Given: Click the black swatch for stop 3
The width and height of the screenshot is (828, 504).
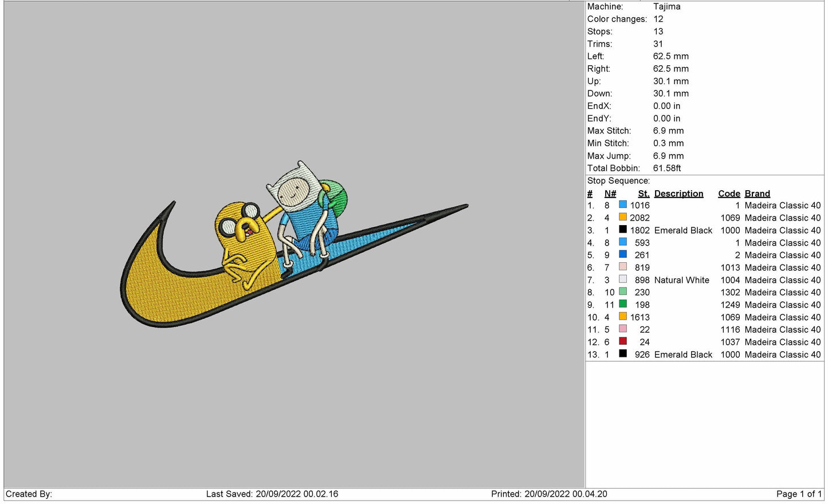Looking at the screenshot, I should pos(622,230).
